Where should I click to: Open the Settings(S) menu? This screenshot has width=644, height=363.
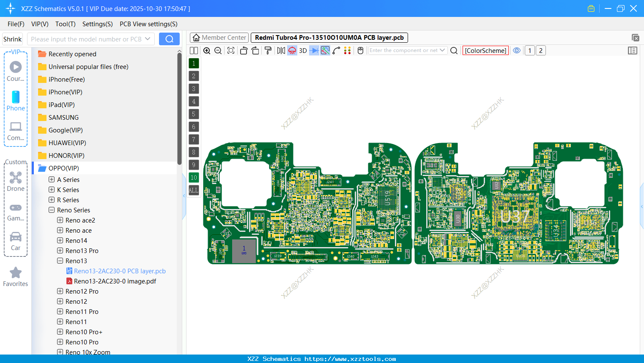click(98, 24)
